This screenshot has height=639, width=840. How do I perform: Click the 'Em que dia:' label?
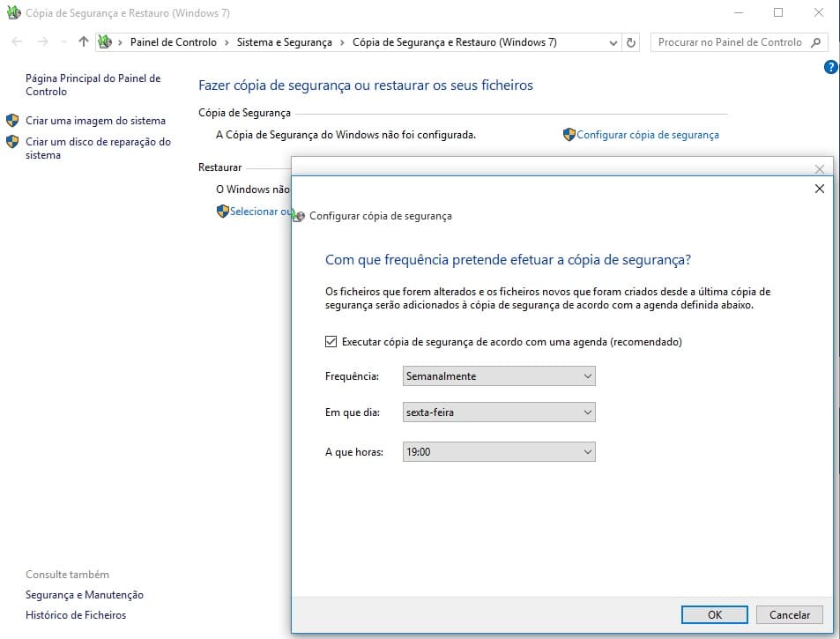point(353,412)
